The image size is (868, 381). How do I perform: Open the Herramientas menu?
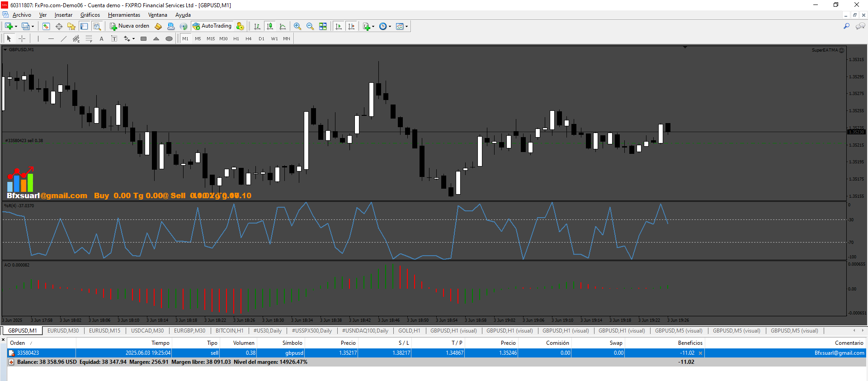[124, 15]
